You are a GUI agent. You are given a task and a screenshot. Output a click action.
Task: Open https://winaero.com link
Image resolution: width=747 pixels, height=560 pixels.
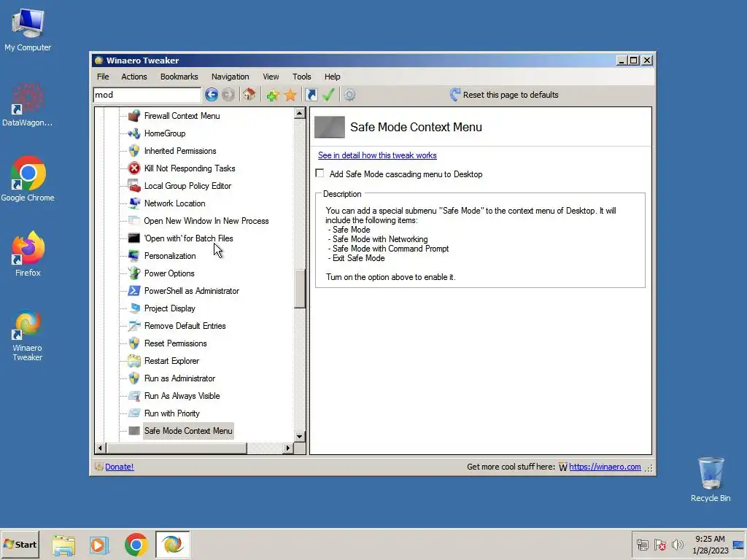point(605,467)
